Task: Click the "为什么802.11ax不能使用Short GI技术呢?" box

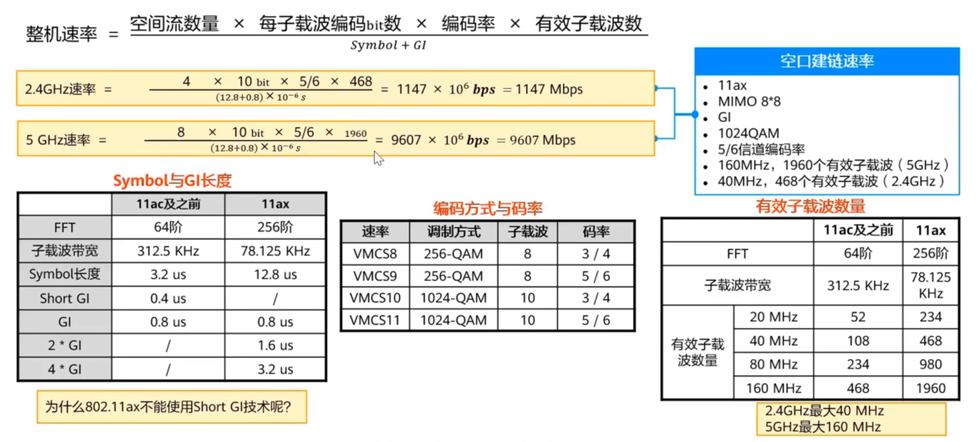Action: click(x=172, y=407)
